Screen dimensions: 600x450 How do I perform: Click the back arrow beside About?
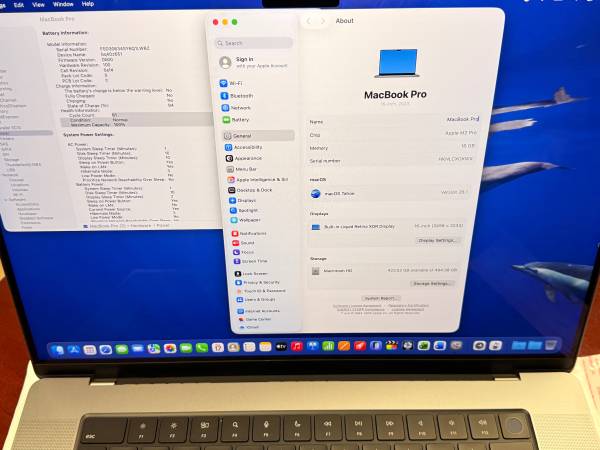[x=308, y=20]
